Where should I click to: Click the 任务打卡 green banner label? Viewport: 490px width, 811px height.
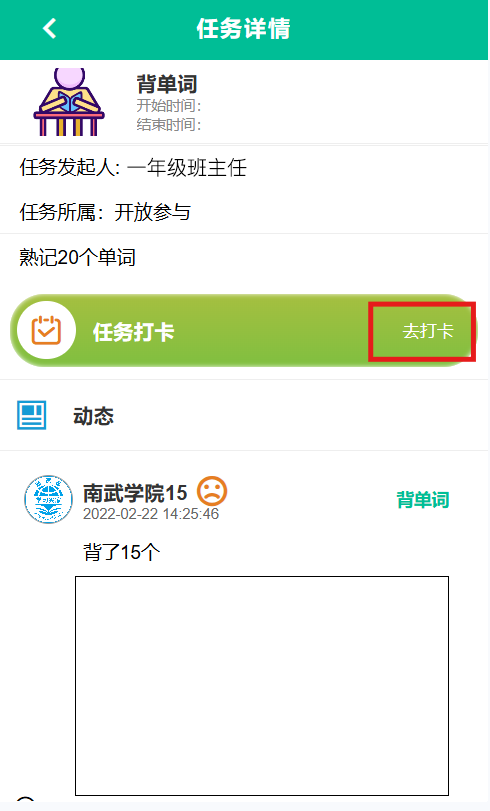coord(133,332)
